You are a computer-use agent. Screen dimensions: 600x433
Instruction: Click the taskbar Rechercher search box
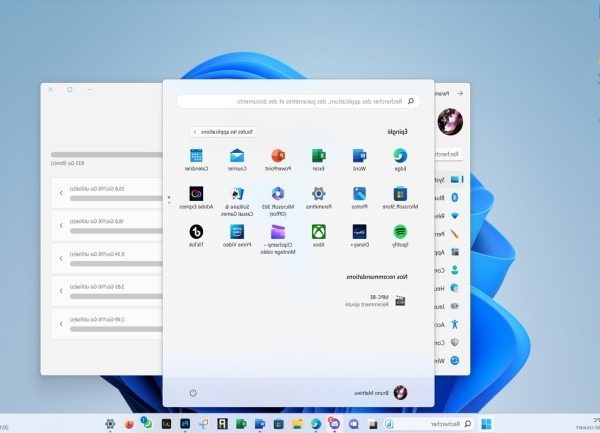click(429, 424)
